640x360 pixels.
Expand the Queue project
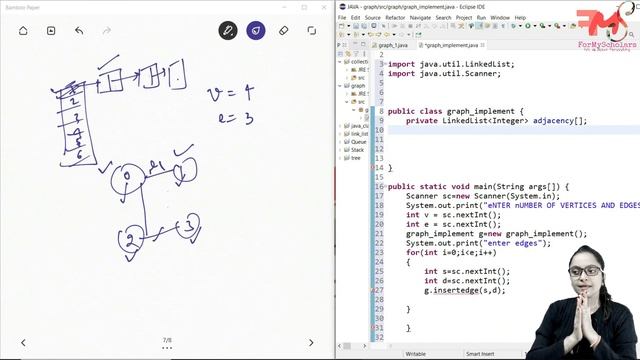[x=340, y=142]
